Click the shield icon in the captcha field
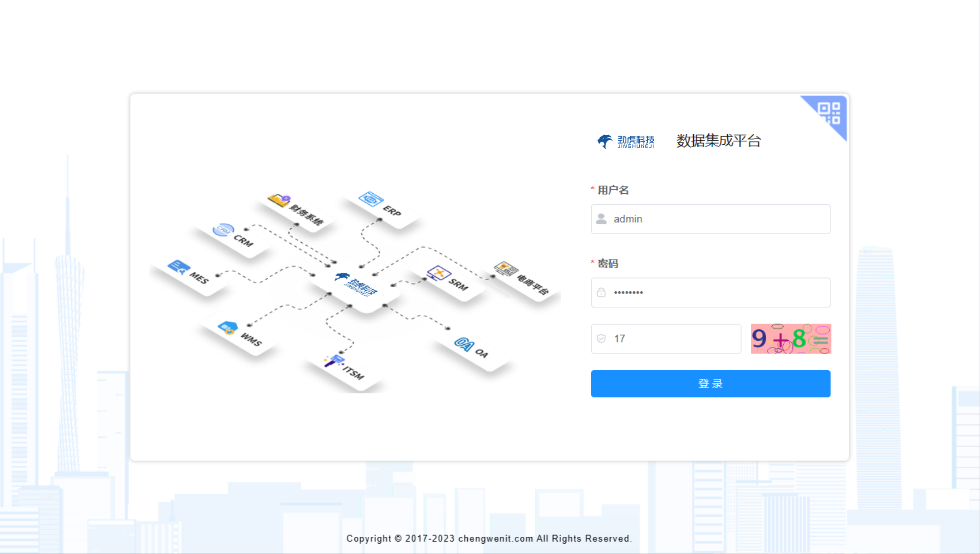Image resolution: width=980 pixels, height=554 pixels. [x=602, y=338]
